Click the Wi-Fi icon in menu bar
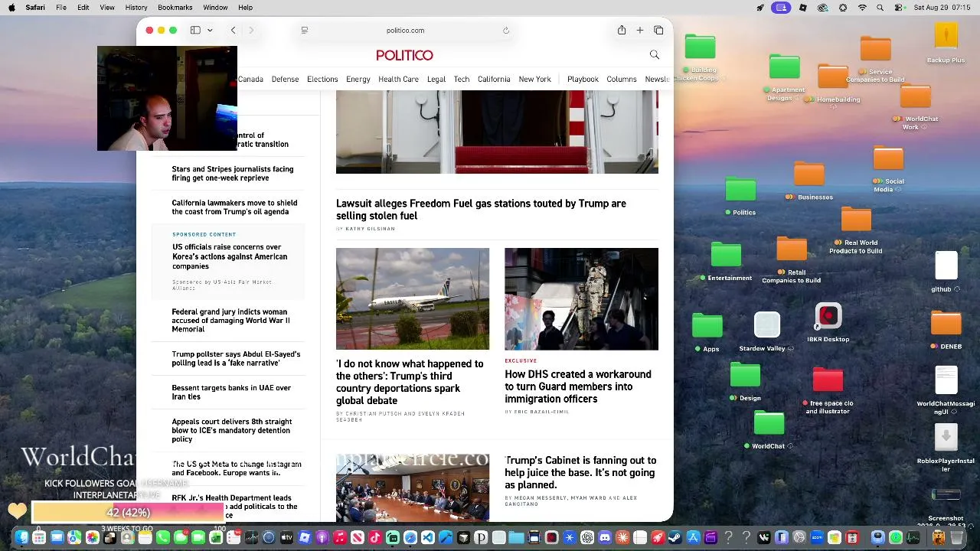The image size is (980, 551). click(862, 8)
